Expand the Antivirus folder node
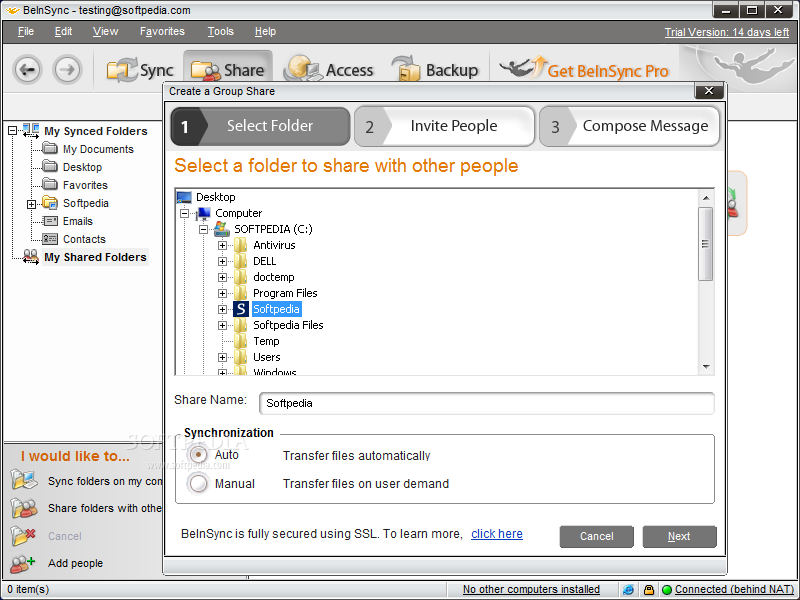The height and width of the screenshot is (600, 800). tap(222, 245)
